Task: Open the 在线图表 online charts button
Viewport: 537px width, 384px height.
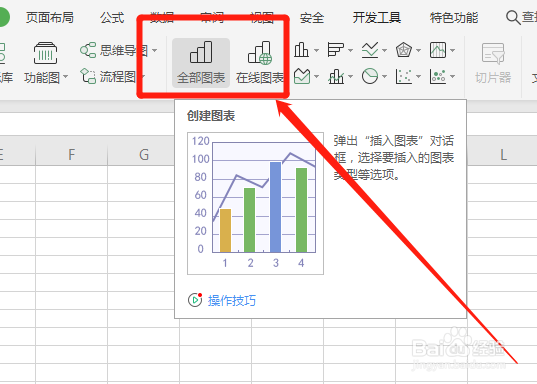Action: 260,63
